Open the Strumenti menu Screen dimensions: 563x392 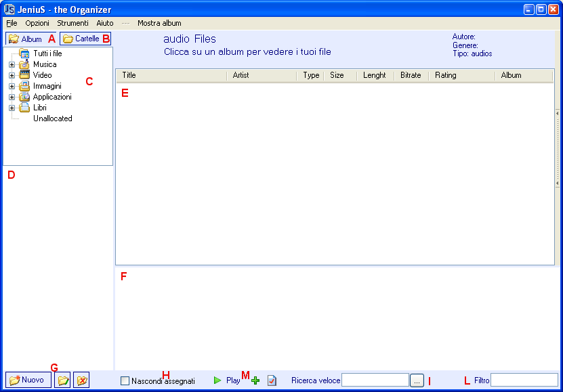pos(72,23)
